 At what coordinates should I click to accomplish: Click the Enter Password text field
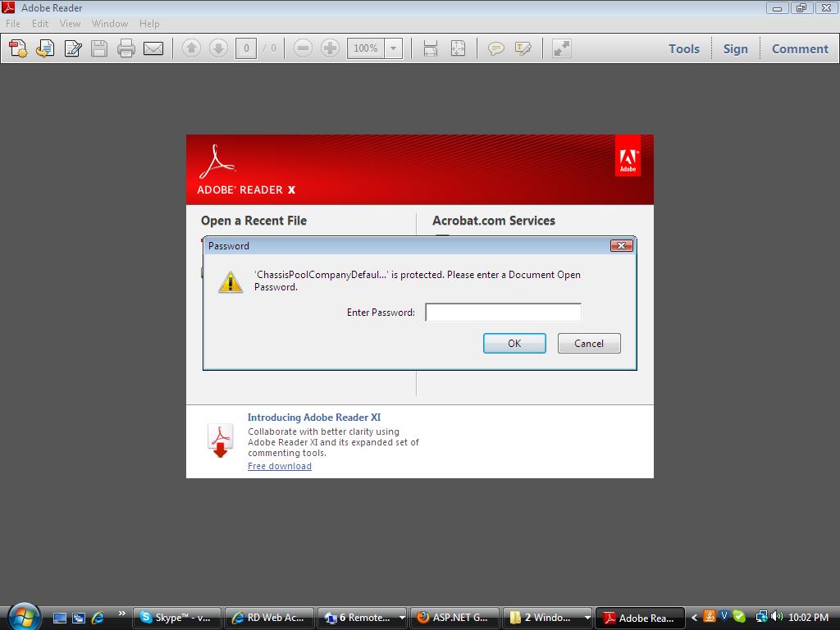(x=503, y=313)
